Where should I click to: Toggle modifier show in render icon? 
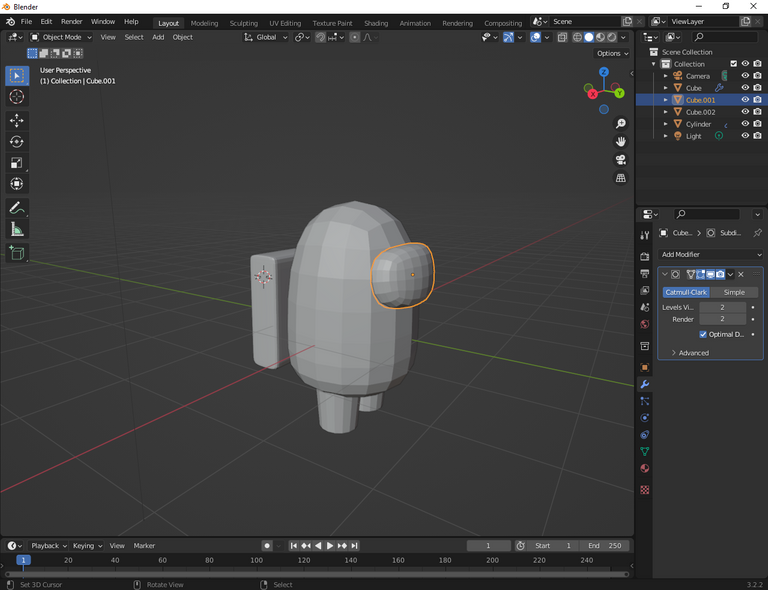tap(720, 274)
